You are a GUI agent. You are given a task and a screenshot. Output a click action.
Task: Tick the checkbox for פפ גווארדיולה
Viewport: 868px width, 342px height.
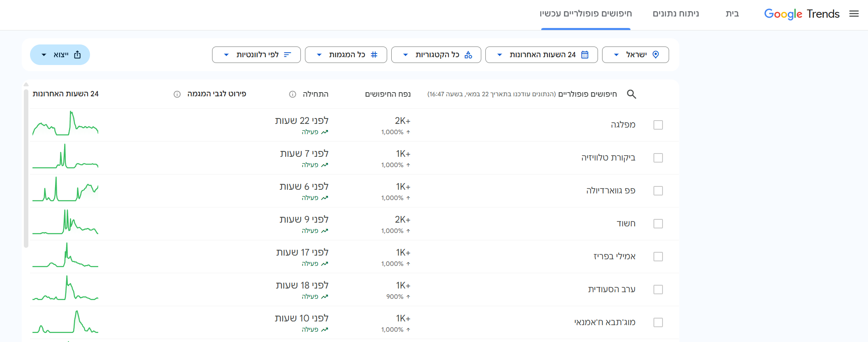(658, 191)
